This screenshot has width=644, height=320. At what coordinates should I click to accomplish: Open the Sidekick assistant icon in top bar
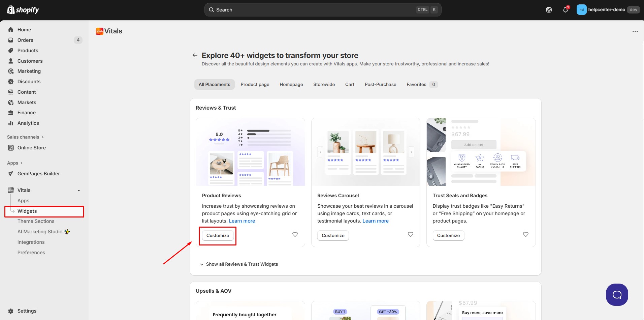coord(549,10)
